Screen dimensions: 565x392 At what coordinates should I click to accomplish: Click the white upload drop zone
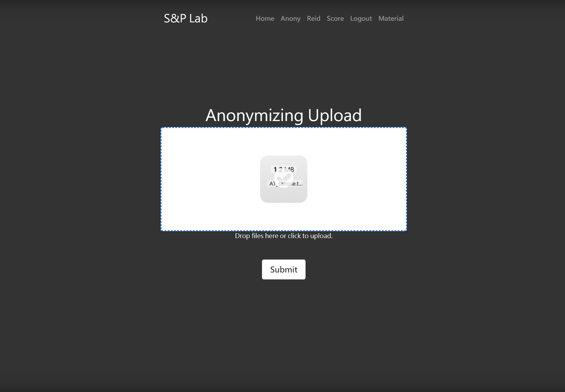click(284, 179)
